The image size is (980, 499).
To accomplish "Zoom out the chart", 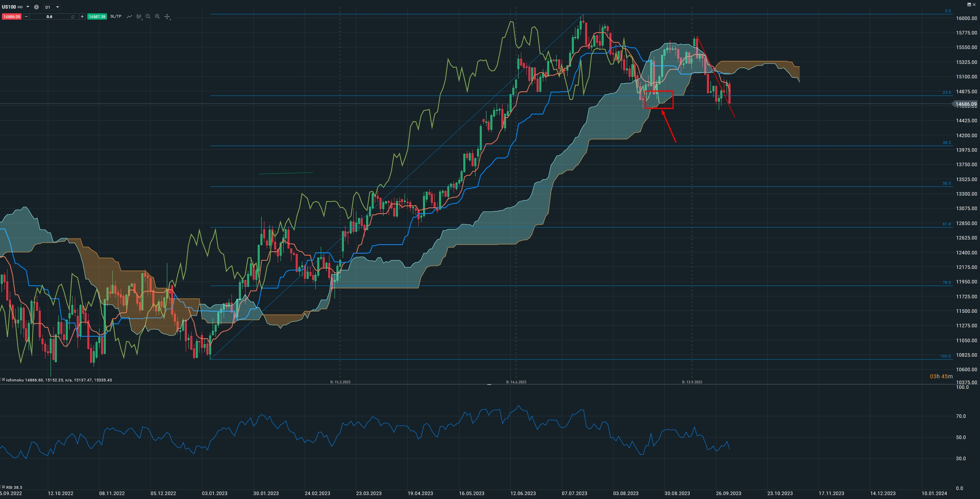I will (148, 16).
